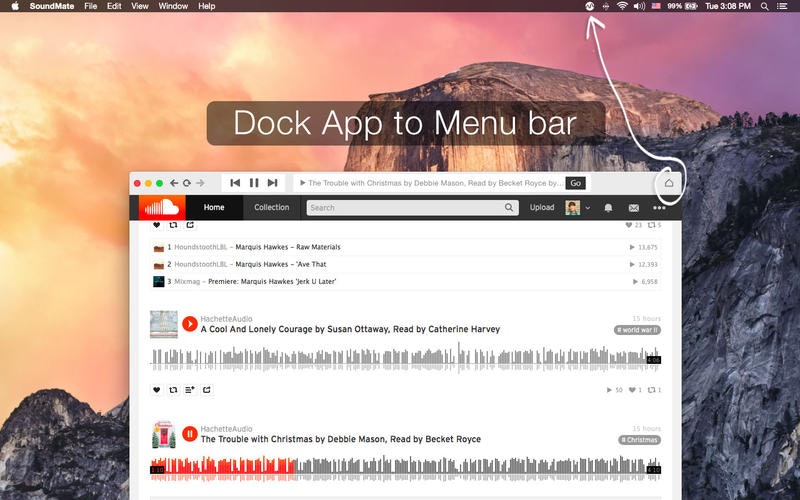
Task: Go back with the left arrow button
Action: point(174,183)
